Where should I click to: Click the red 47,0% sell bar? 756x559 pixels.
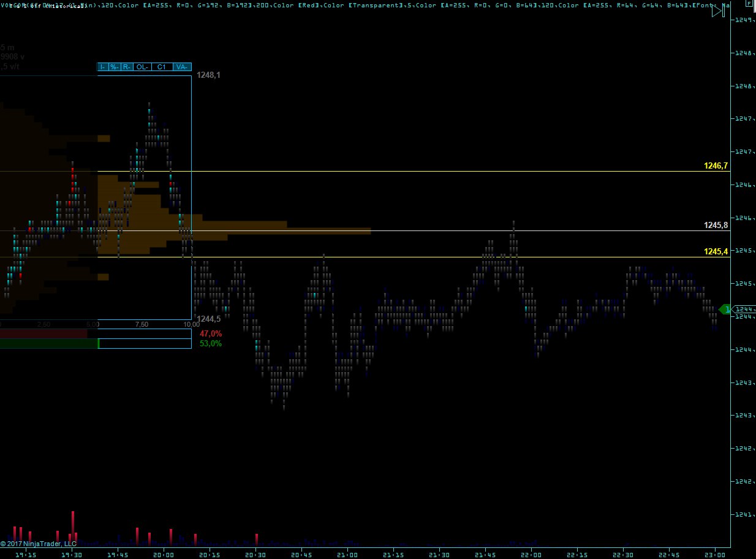43,333
